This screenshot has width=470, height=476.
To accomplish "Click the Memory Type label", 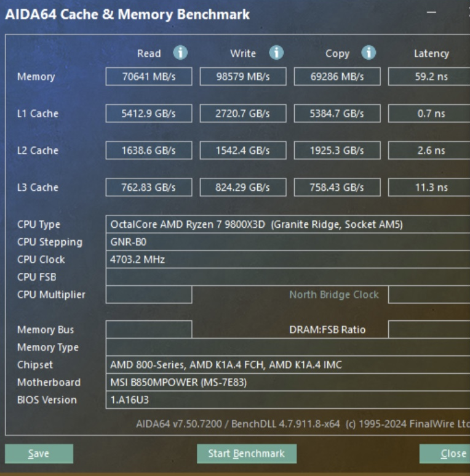I will (x=48, y=347).
